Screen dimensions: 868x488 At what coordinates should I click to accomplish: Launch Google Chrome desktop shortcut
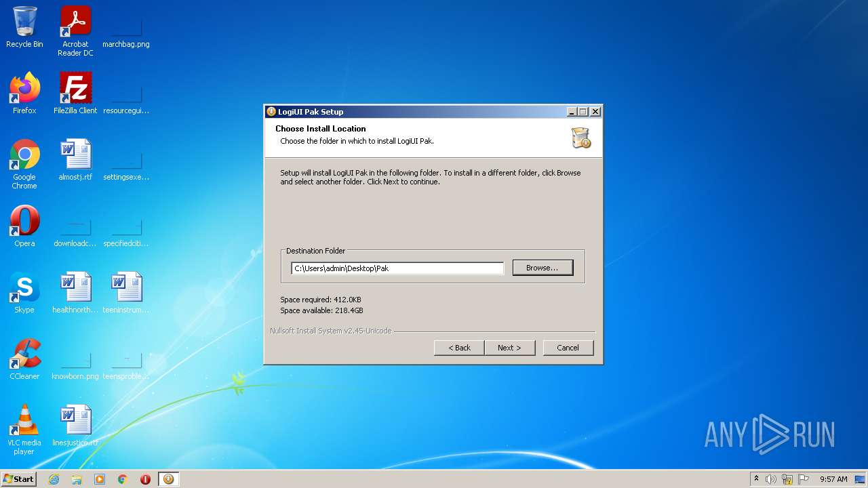(24, 164)
